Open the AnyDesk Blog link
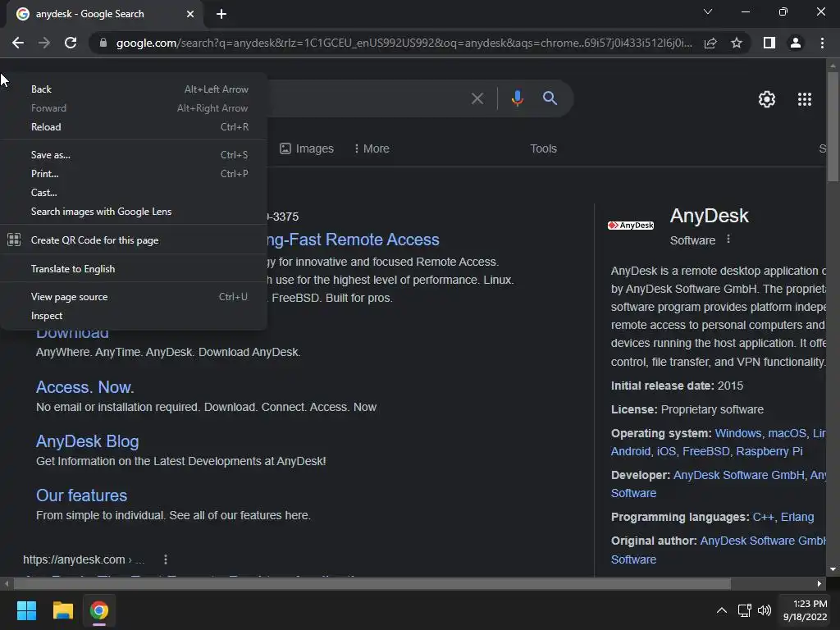Image resolution: width=840 pixels, height=630 pixels. (x=87, y=441)
